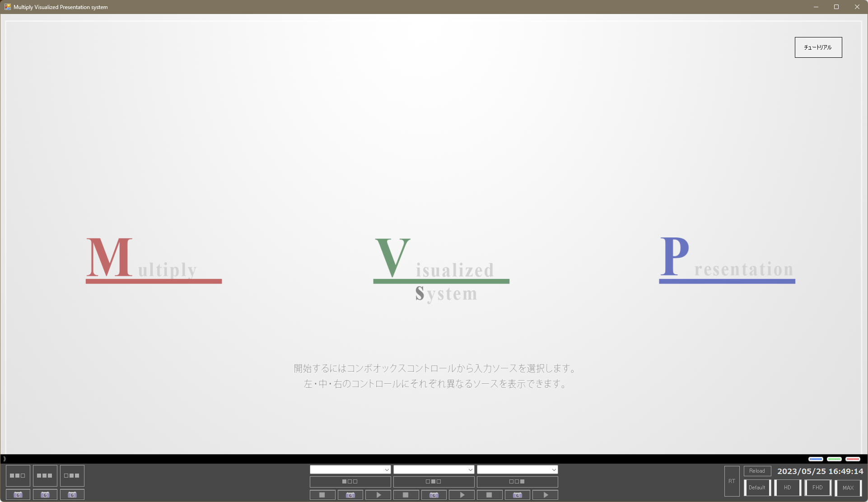Click the third camera icon in the left group
Viewport: 868px width, 502px height.
(72, 494)
